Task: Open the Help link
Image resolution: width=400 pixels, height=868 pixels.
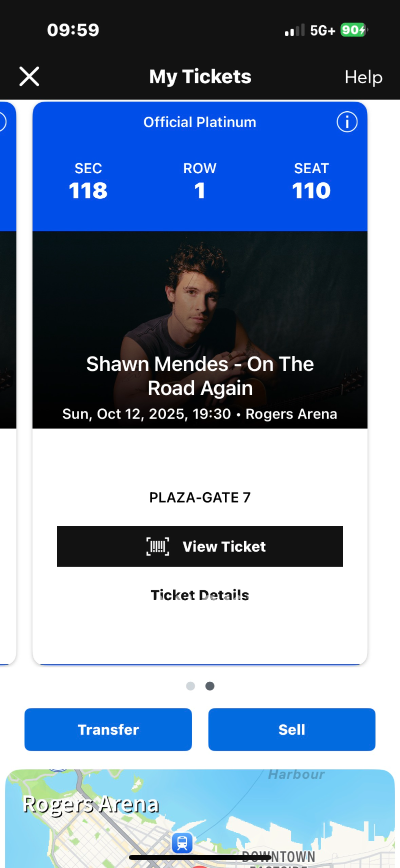Action: [363, 77]
